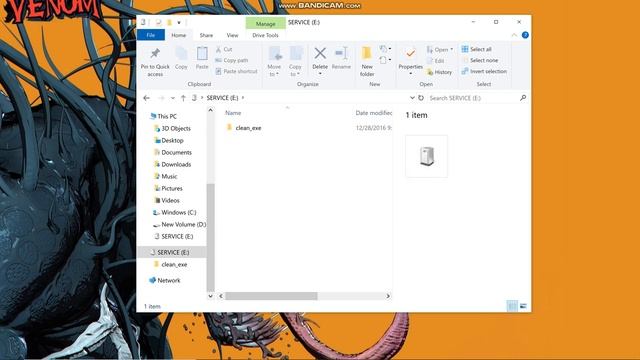
Task: Click Paste shortcut in ribbon
Action: 236,71
